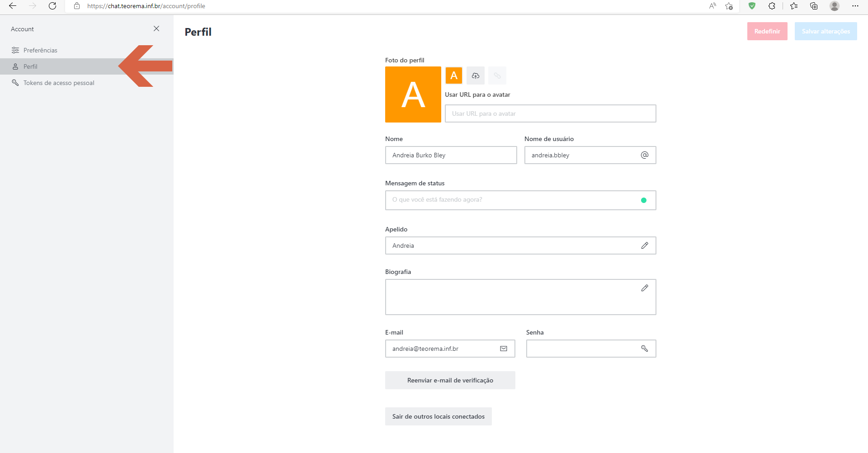The width and height of the screenshot is (868, 453).
Task: Click the green shield extension icon
Action: [x=752, y=6]
